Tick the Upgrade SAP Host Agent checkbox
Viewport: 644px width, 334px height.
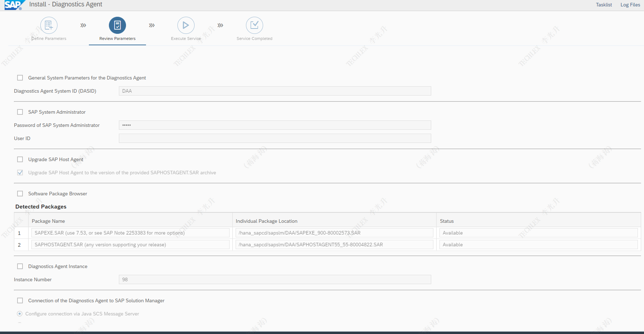click(x=20, y=159)
